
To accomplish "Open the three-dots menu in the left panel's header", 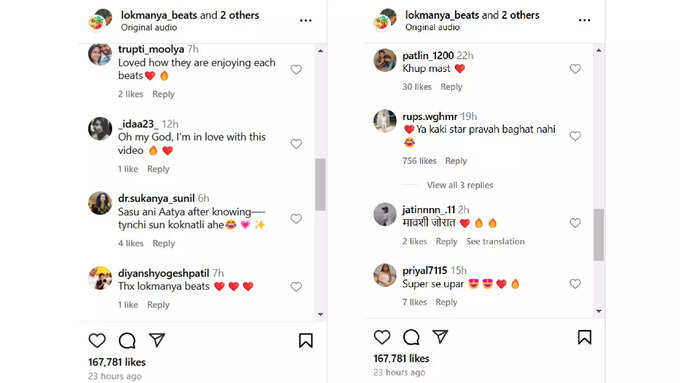I will (x=306, y=20).
